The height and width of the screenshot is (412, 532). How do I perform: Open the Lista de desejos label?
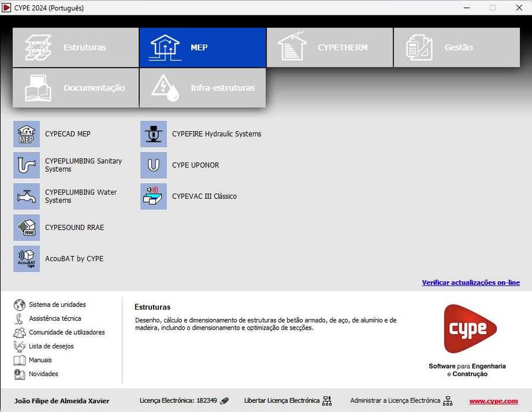click(x=51, y=346)
